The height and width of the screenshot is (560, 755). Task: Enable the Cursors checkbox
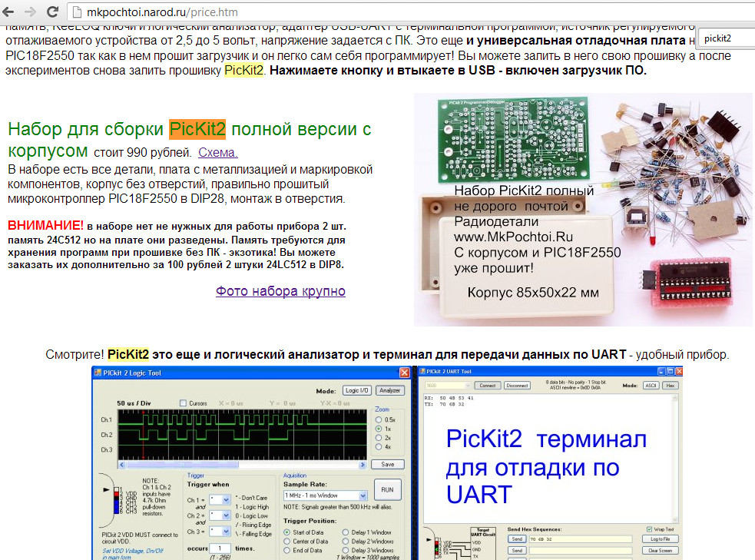click(x=183, y=403)
